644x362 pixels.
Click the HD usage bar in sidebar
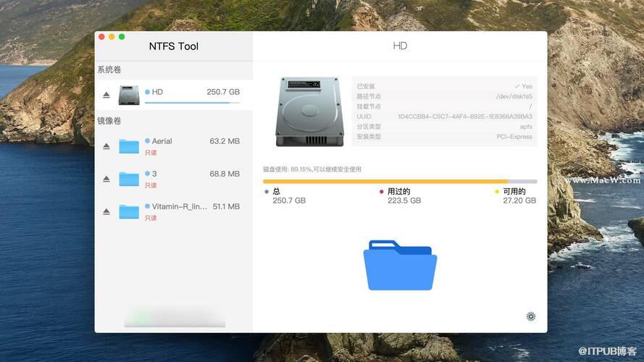coord(192,103)
